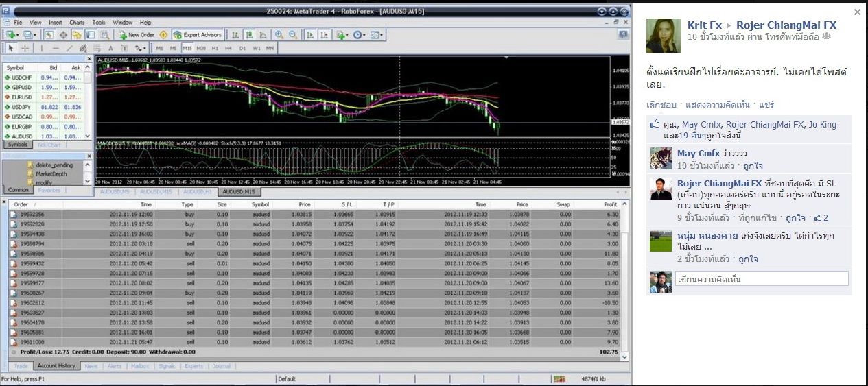Select the Fibonacci Retracement tool
The height and width of the screenshot is (386, 868).
97,48
